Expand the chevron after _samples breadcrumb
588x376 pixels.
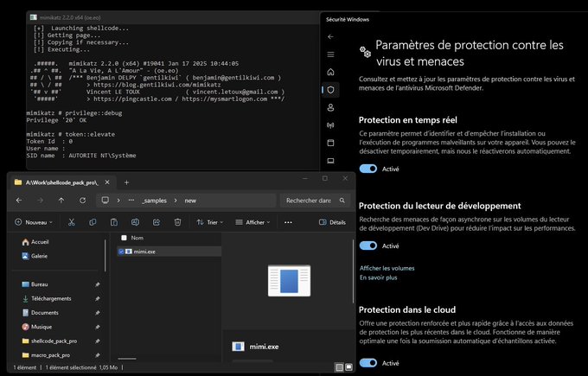tap(176, 201)
